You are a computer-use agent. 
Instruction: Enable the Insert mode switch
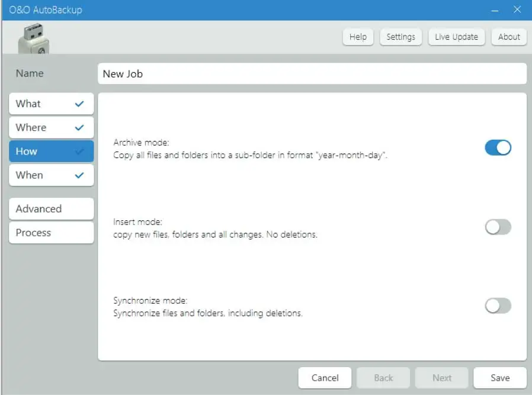click(x=498, y=227)
